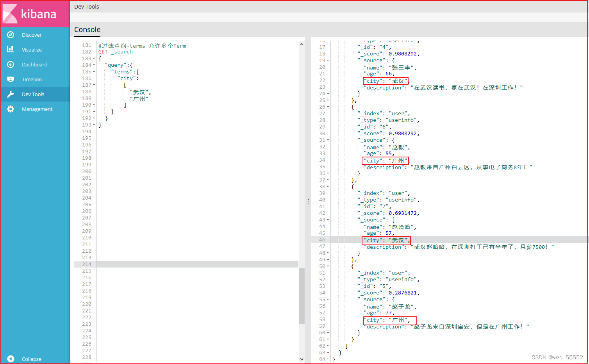Click editor line number 200

(87, 171)
